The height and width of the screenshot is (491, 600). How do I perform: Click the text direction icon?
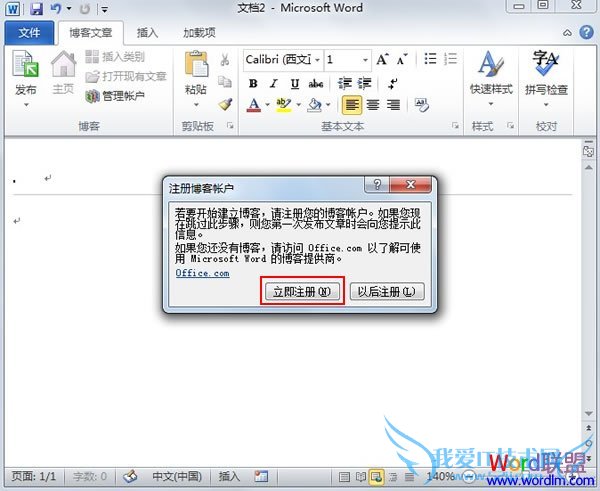[x=393, y=83]
